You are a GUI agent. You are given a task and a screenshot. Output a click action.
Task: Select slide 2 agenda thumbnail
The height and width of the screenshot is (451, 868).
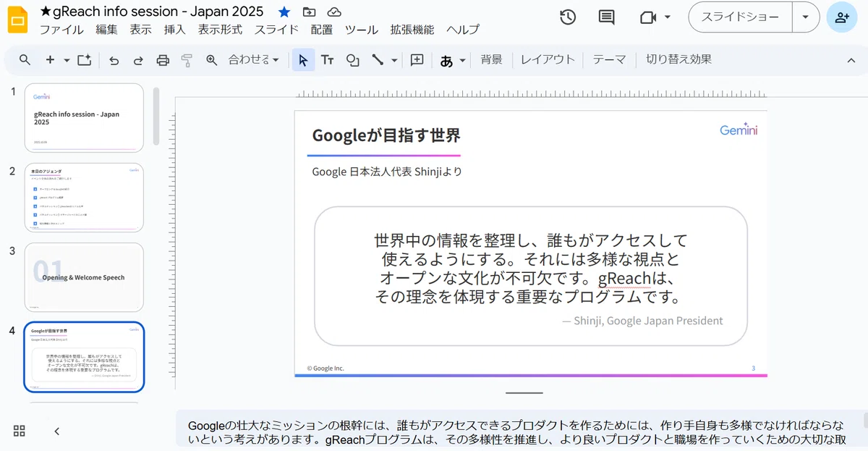(x=84, y=197)
